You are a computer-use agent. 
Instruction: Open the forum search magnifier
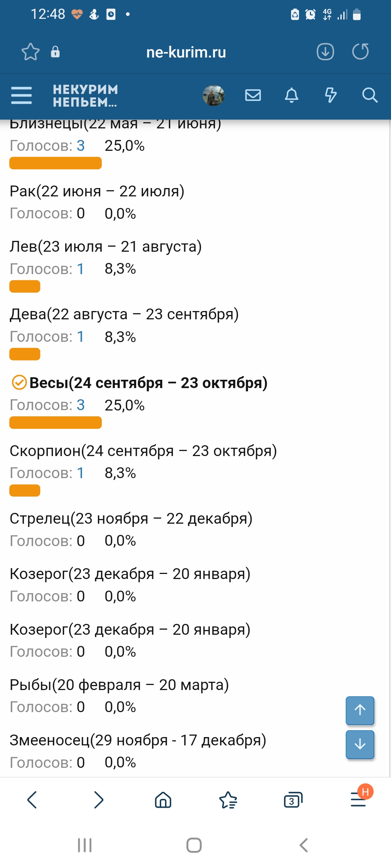point(370,95)
